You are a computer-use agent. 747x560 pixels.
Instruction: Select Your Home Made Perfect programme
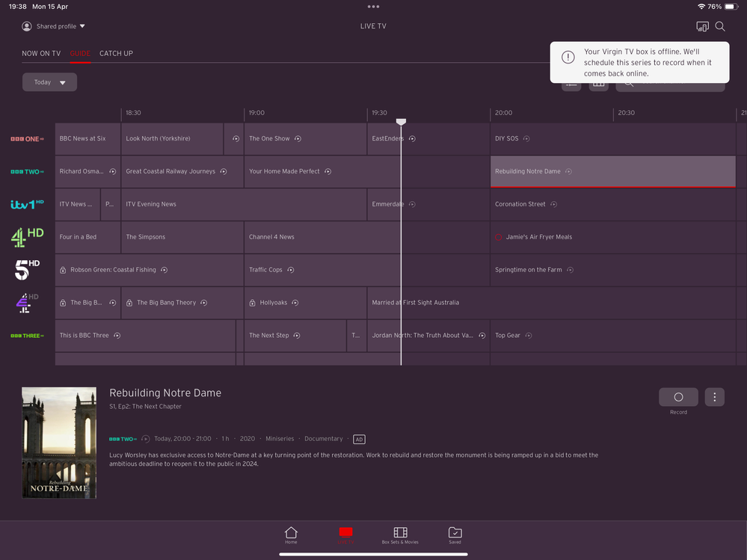coord(367,171)
